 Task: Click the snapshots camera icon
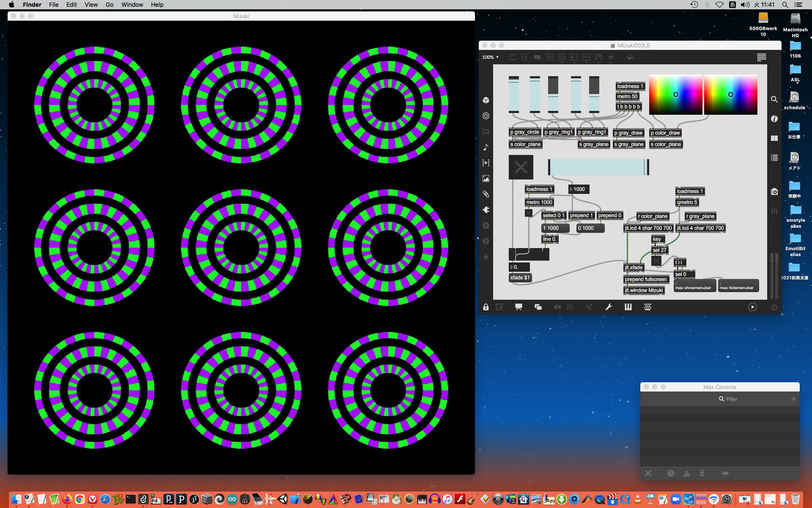tap(774, 192)
